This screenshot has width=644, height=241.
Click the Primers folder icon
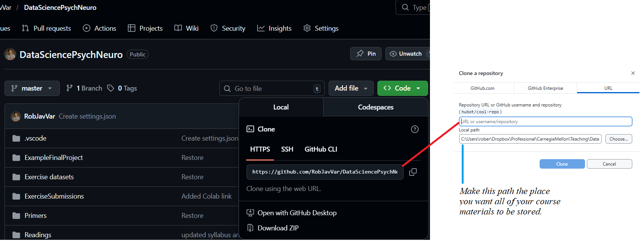16,216
